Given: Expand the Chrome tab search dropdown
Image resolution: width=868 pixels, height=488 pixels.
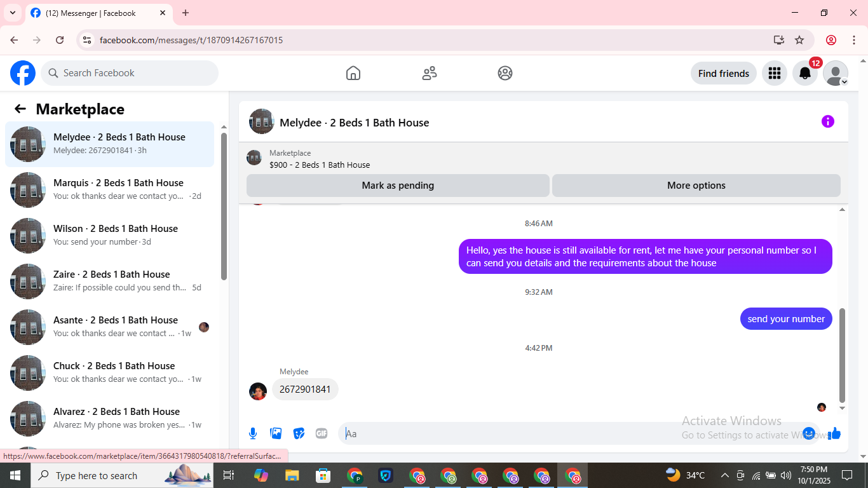Looking at the screenshot, I should pyautogui.click(x=12, y=13).
